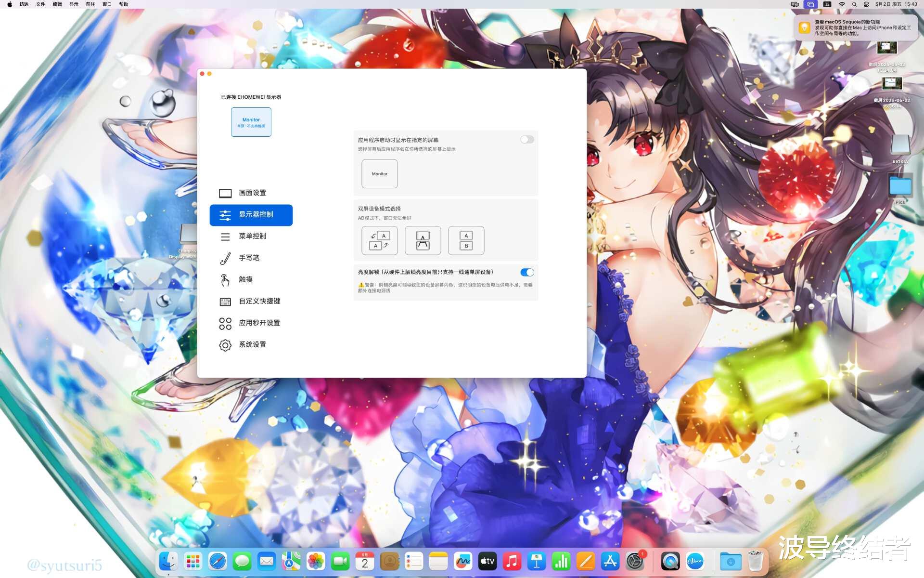Open the 前往 menu
The image size is (924, 578).
[x=90, y=4]
